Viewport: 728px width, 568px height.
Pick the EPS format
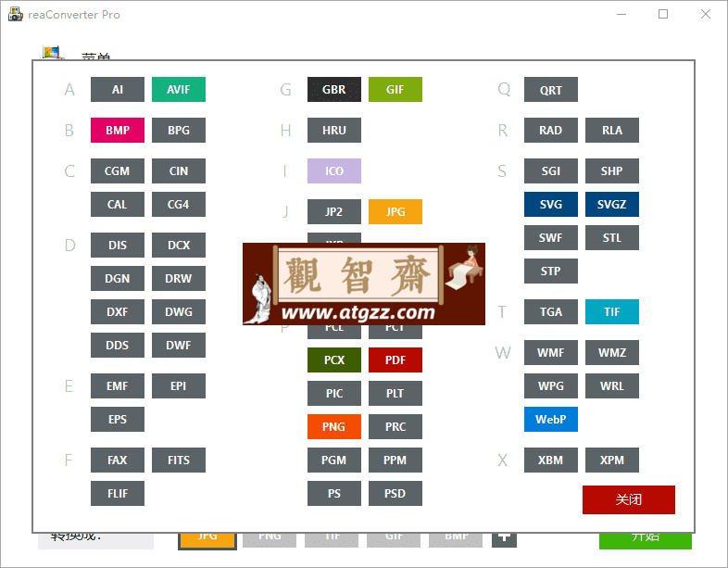tap(118, 420)
